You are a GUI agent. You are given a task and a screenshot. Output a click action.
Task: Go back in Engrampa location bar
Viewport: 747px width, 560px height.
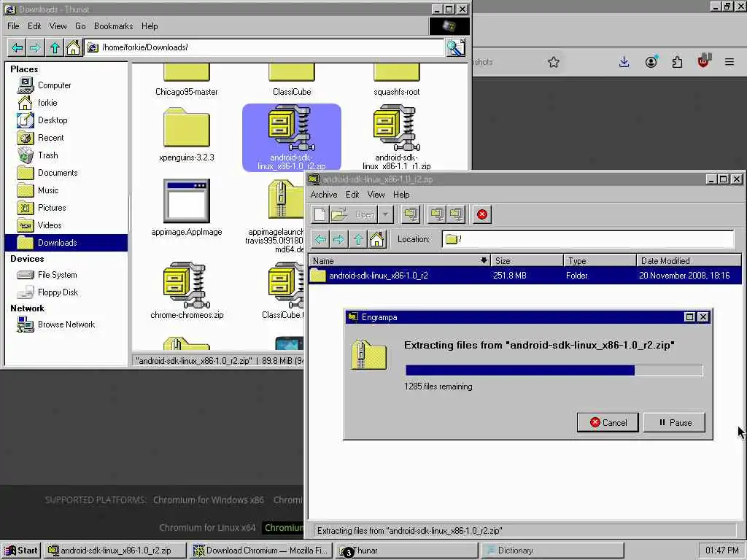click(x=321, y=239)
